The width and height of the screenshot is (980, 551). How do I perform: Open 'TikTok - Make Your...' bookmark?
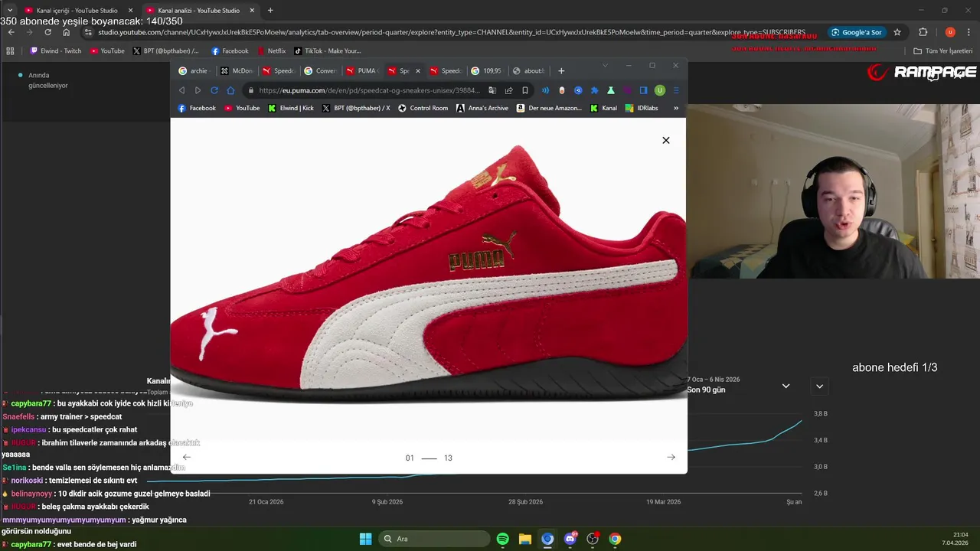[327, 51]
